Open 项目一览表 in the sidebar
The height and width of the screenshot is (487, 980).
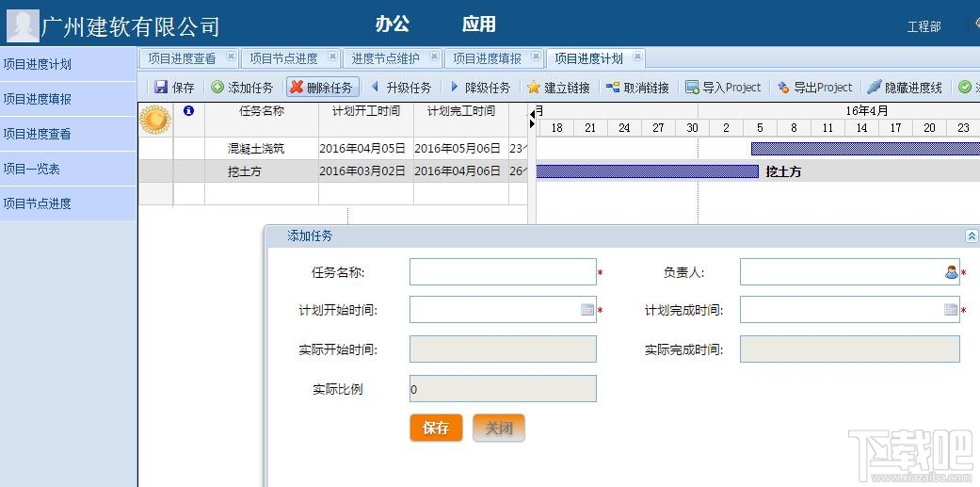[x=68, y=169]
